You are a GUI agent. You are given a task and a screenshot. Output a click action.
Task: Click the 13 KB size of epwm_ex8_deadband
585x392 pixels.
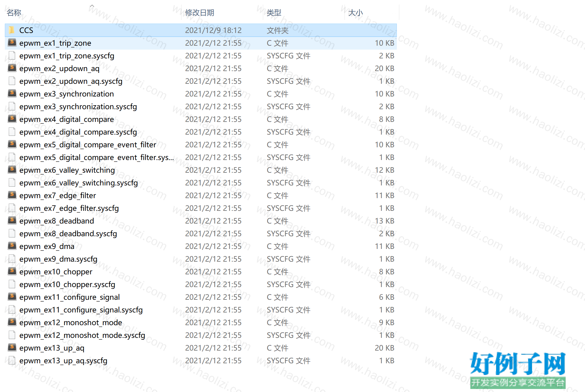point(384,221)
